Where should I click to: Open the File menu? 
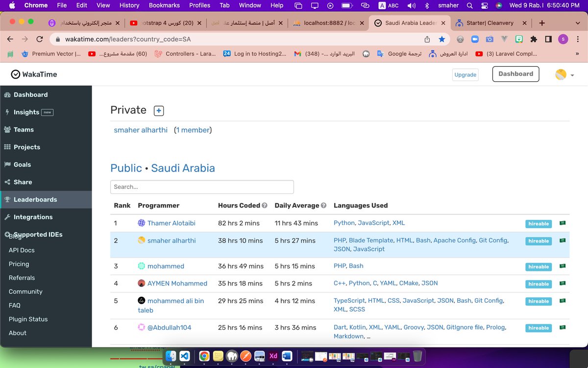[x=62, y=5]
